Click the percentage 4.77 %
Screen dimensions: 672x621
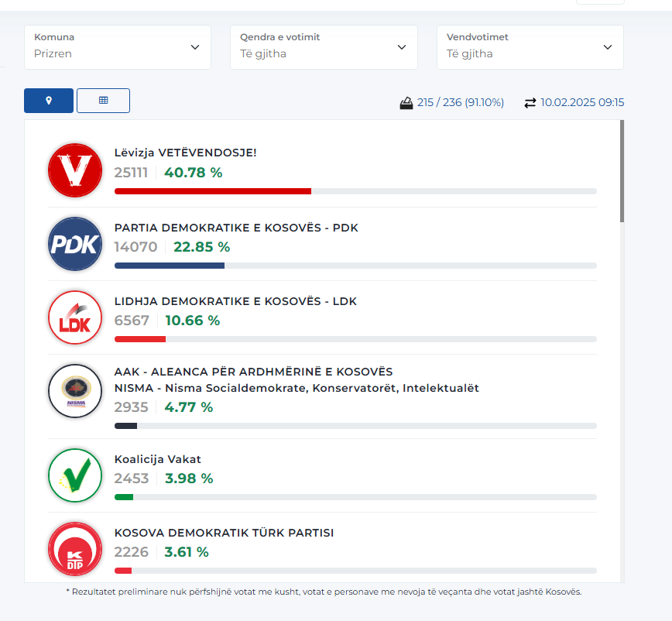(x=189, y=407)
